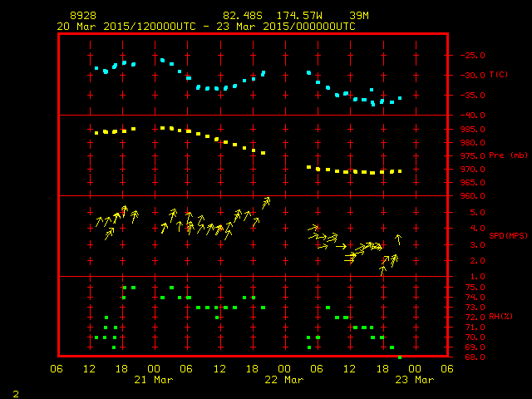Click the elevation label 39M
Screen dimensions: 532x399
[x=359, y=16]
